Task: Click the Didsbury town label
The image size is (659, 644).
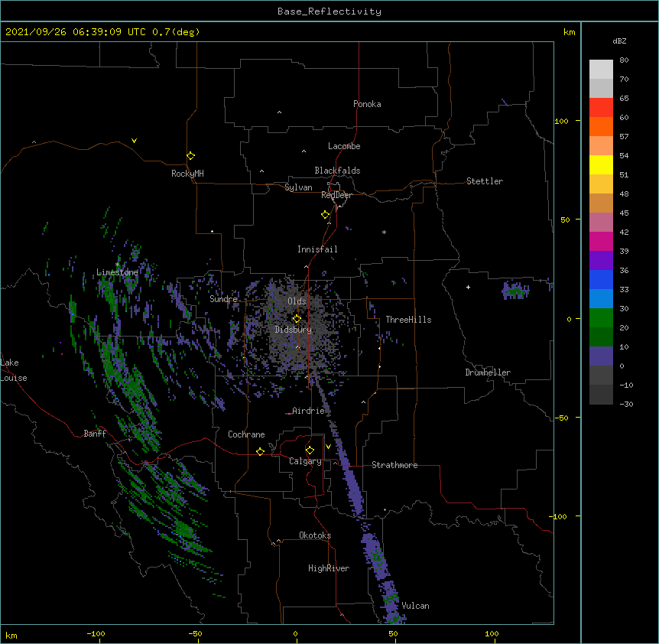Action: coord(294,330)
